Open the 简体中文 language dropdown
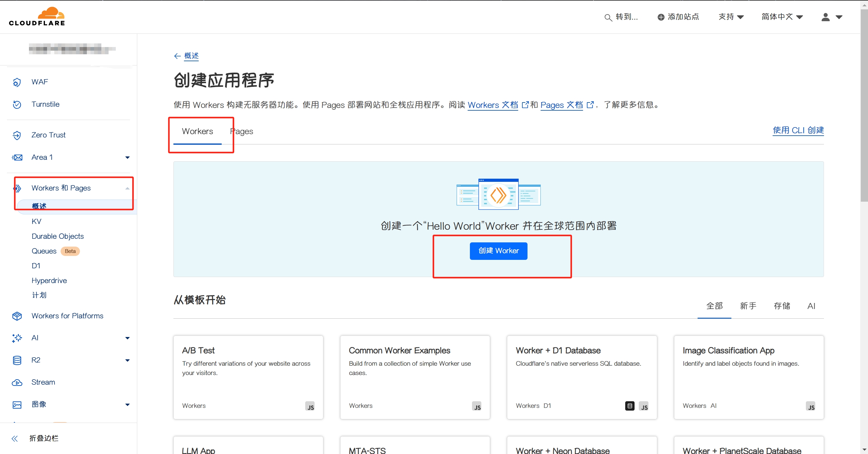The width and height of the screenshot is (868, 454). (x=782, y=17)
